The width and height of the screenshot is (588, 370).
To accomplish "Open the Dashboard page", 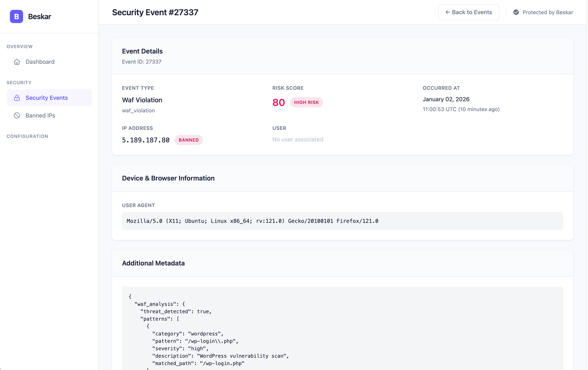I will pos(40,62).
